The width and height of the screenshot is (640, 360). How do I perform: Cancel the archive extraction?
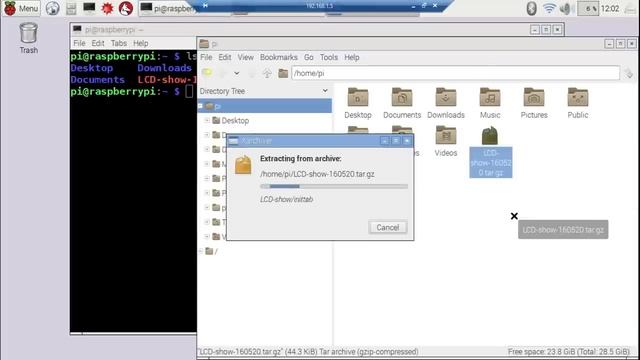coord(388,227)
